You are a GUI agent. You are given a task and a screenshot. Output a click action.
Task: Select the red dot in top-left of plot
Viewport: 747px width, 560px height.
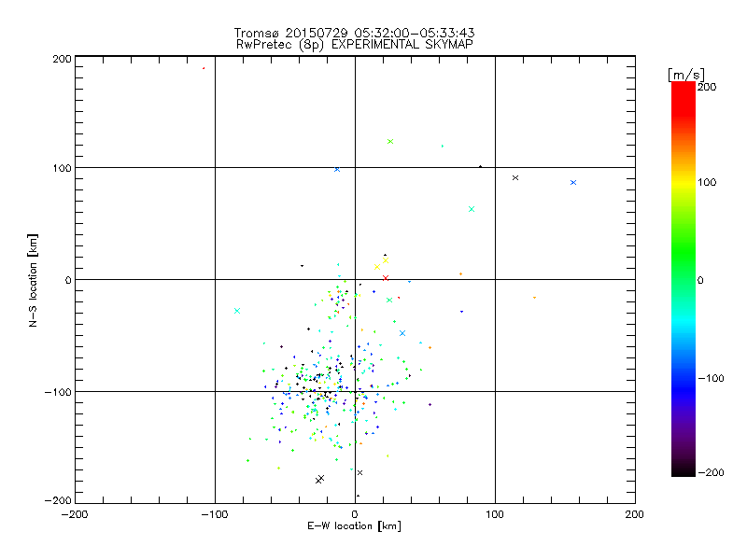pos(204,68)
